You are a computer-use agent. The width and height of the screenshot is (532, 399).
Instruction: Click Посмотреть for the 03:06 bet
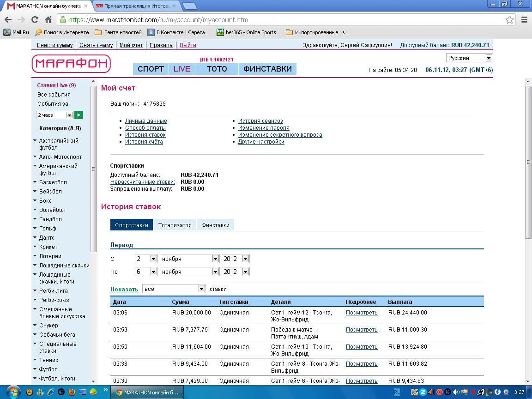pos(362,313)
